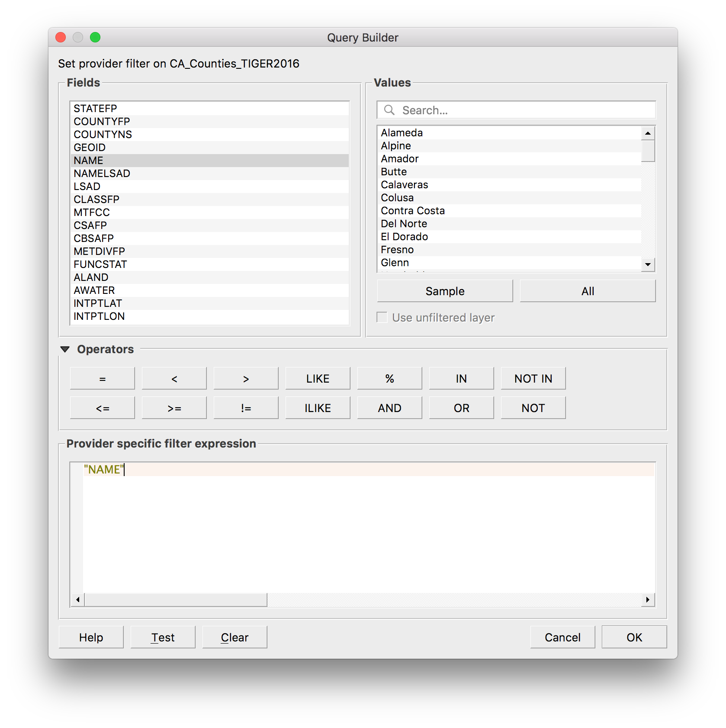
Task: Click the right arrow on expression scrollbar
Action: [x=648, y=600]
